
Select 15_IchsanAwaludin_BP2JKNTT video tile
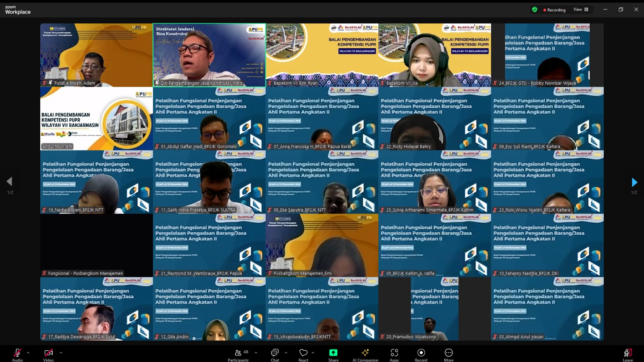pos(322,309)
